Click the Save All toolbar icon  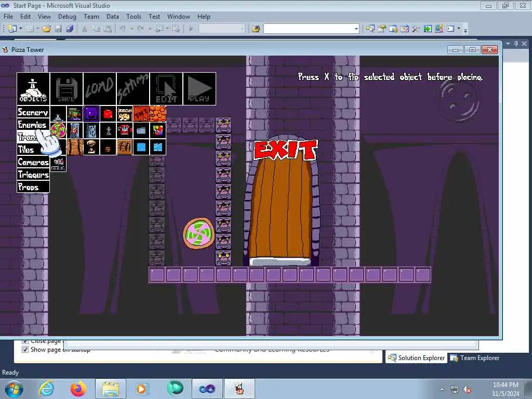pyautogui.click(x=70, y=29)
